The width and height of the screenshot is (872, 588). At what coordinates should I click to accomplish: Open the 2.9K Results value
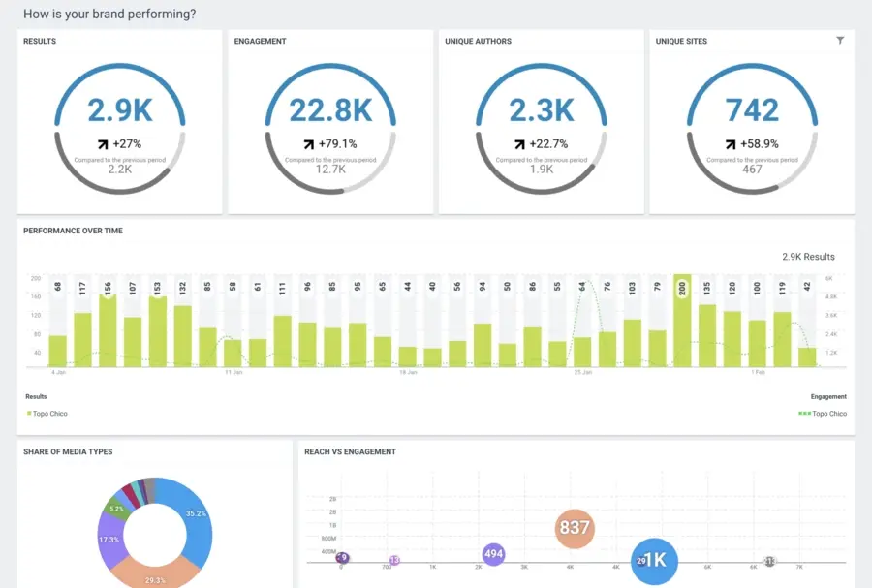click(120, 110)
